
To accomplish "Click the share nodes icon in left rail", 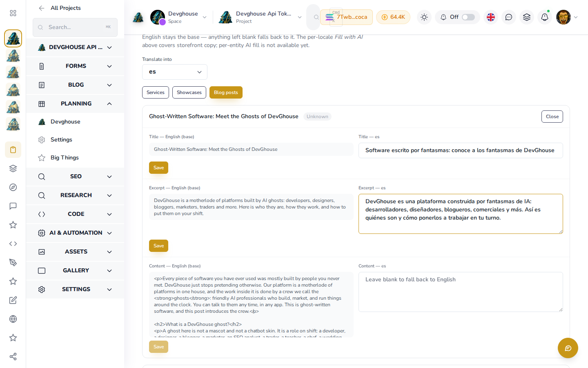I will click(x=13, y=357).
